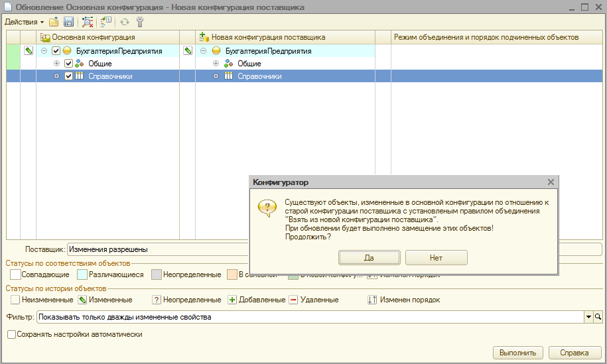The width and height of the screenshot is (607, 364).
Task: Click the Новая конфигурация поставщика header icon
Action: pyautogui.click(x=204, y=37)
